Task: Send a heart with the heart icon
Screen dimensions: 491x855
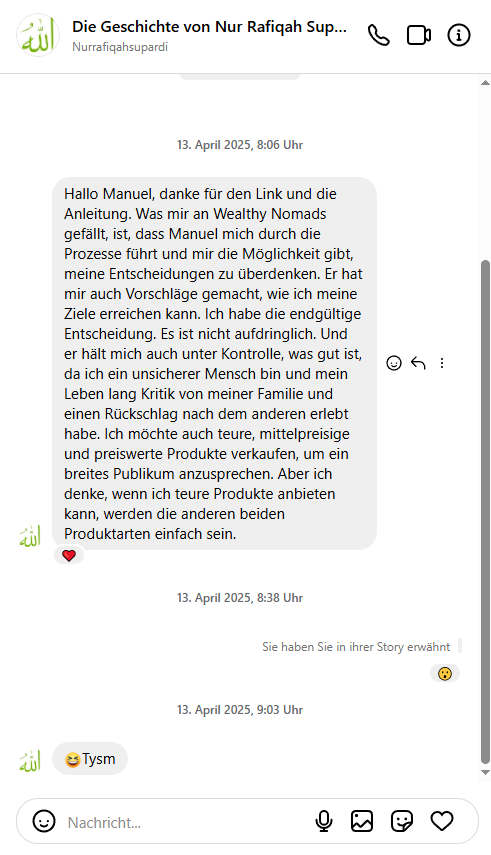Action: [x=442, y=821]
